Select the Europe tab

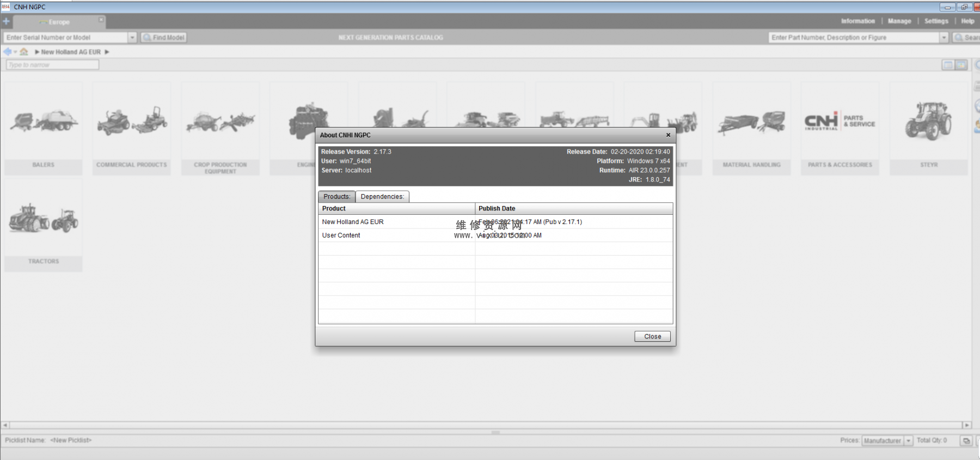pos(58,22)
